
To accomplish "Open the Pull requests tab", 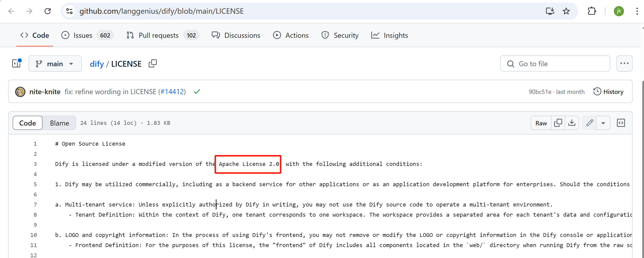I will click(x=163, y=35).
